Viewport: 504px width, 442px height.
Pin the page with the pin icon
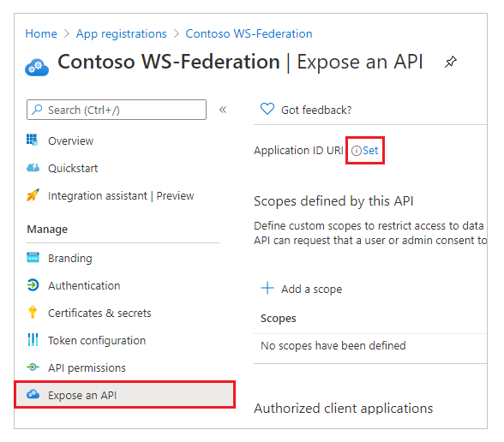tap(451, 62)
